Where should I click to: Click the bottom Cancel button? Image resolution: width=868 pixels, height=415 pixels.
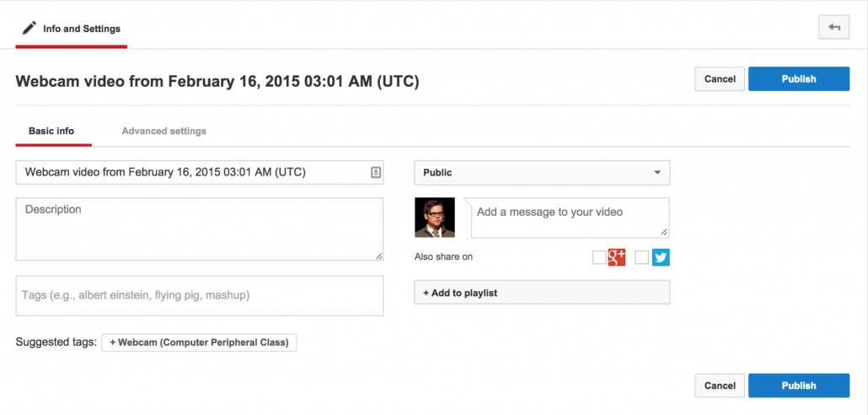[x=720, y=385]
